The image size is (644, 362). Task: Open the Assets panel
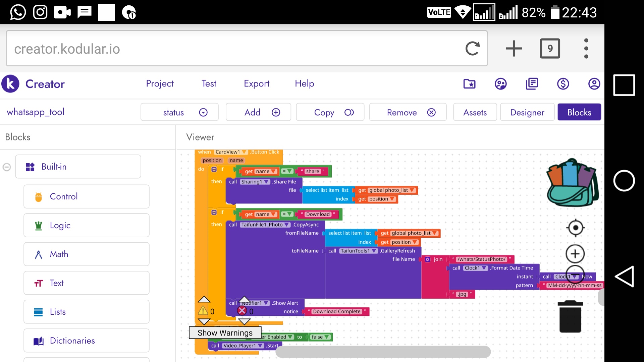[x=475, y=112]
